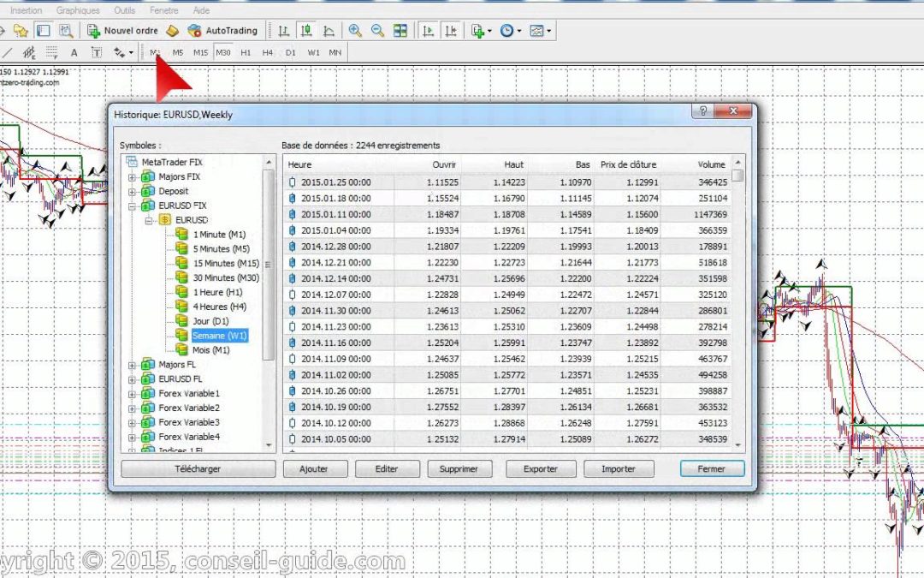
Task: Click the Télécharger button
Action: tap(198, 469)
